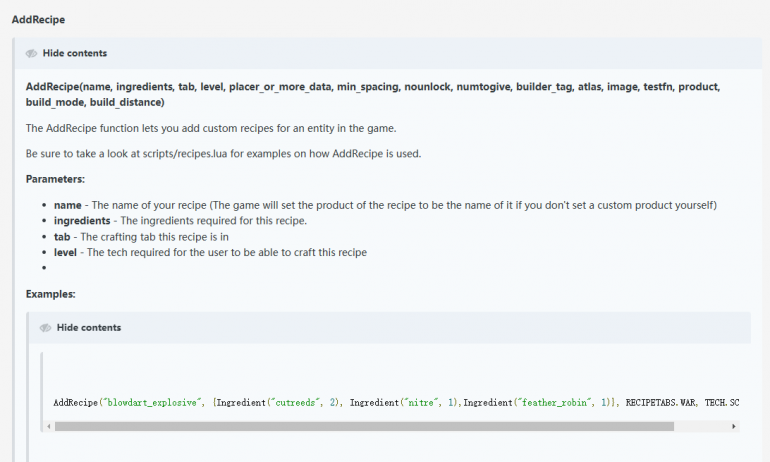Click the left arrow of the code scrollbar

click(48, 425)
